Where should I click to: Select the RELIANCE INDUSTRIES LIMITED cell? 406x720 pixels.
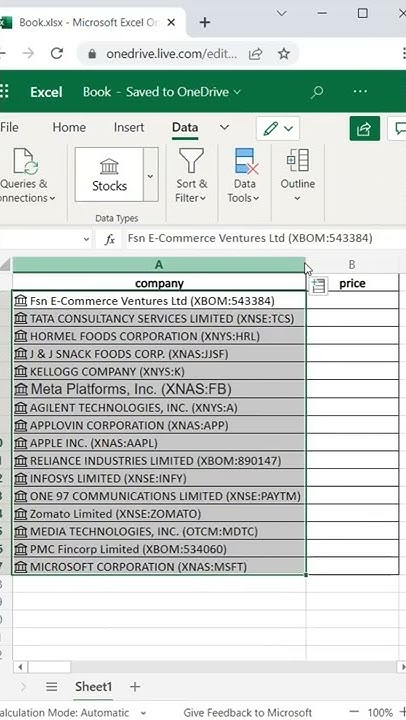pos(159,461)
